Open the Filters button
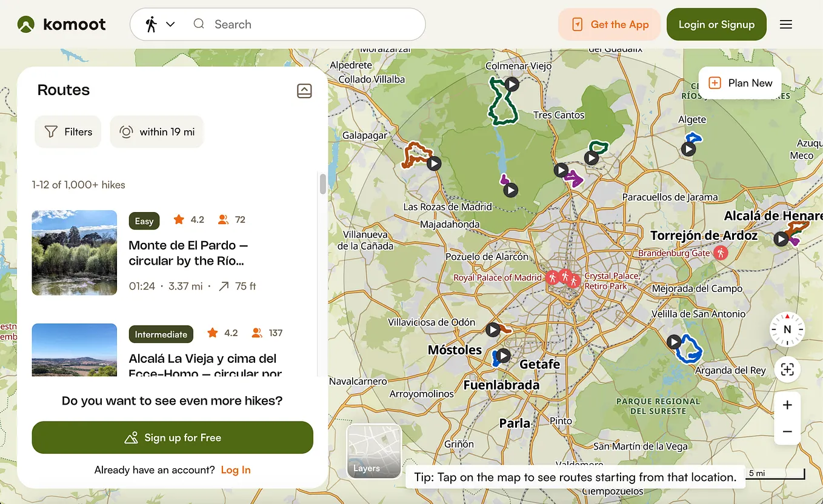The image size is (823, 504). tap(68, 131)
